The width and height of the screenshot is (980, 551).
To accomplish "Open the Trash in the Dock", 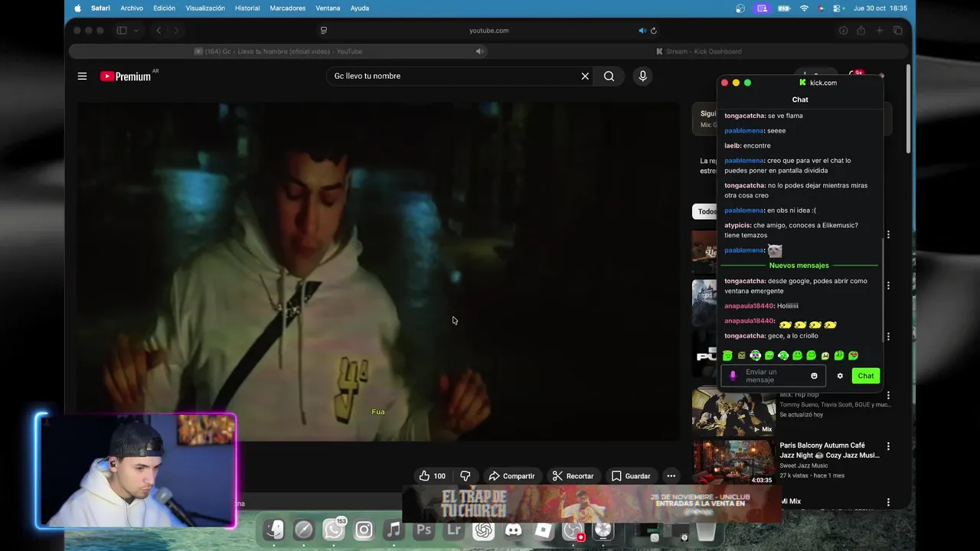I will tap(706, 531).
